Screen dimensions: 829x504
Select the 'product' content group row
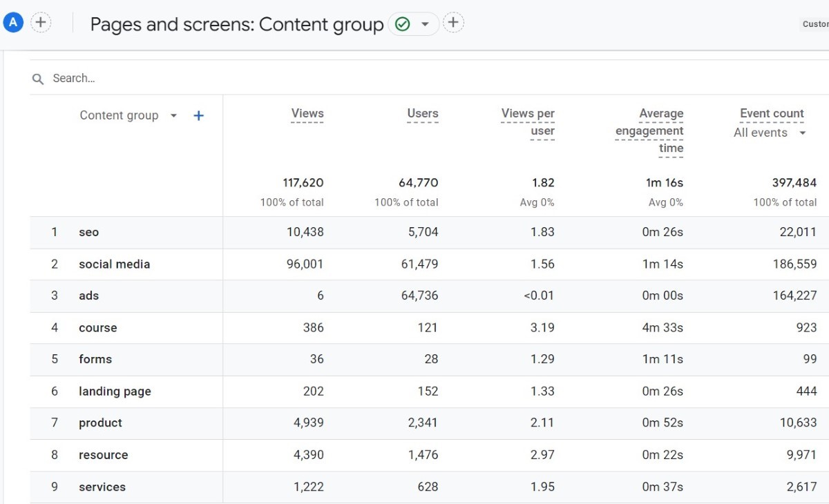[x=429, y=423]
